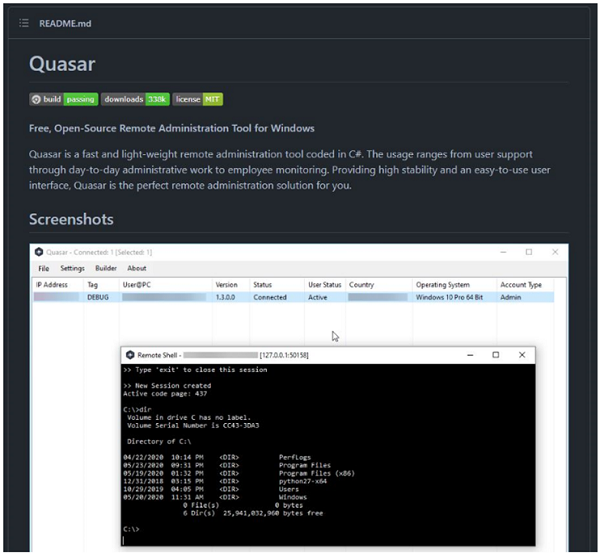Click the 1.3.0.0 version cell
The image size is (600, 557).
tap(225, 297)
